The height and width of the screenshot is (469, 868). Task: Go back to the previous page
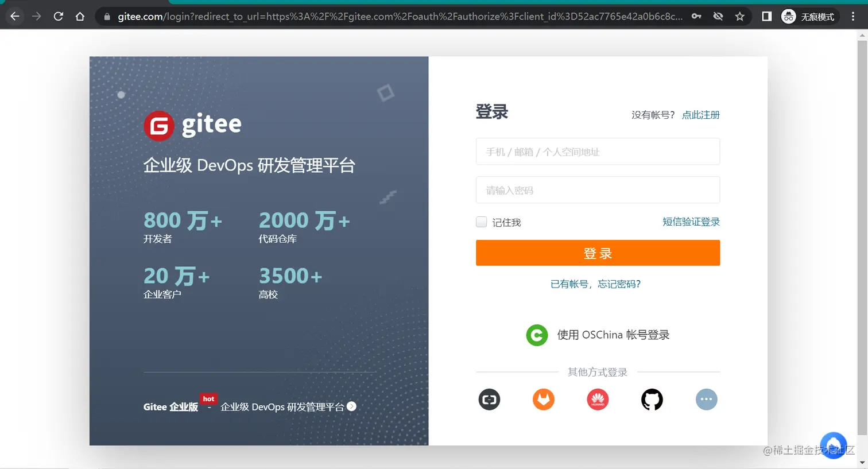(15, 17)
